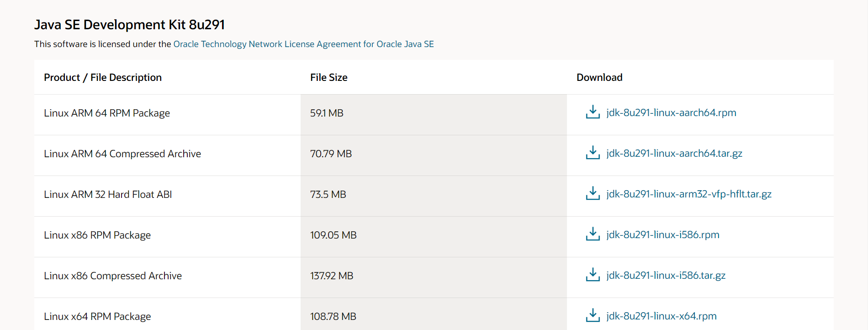Download jdk-8u291-linux-aarch64.rpm file link
Image resolution: width=868 pixels, height=330 pixels.
pyautogui.click(x=671, y=113)
